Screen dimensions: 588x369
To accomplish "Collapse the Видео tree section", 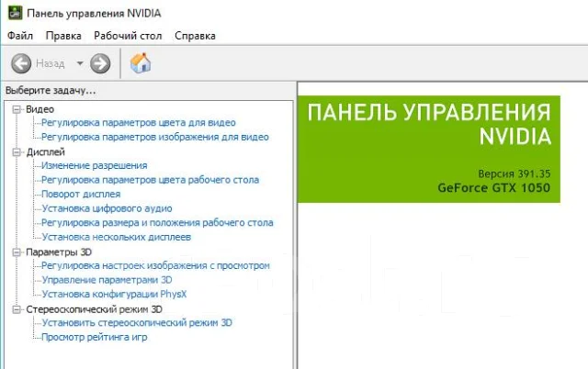I will pos(17,109).
